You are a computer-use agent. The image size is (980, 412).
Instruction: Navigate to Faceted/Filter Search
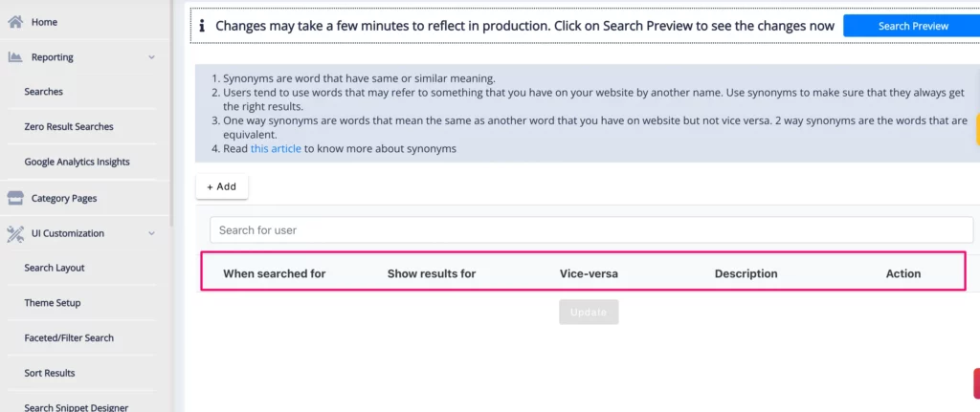click(69, 337)
